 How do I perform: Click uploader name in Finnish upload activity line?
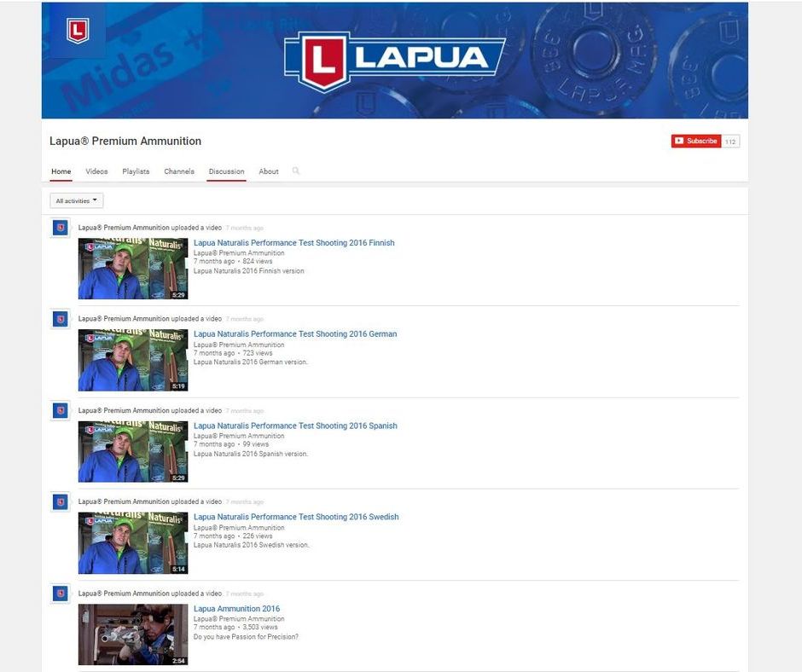click(124, 228)
